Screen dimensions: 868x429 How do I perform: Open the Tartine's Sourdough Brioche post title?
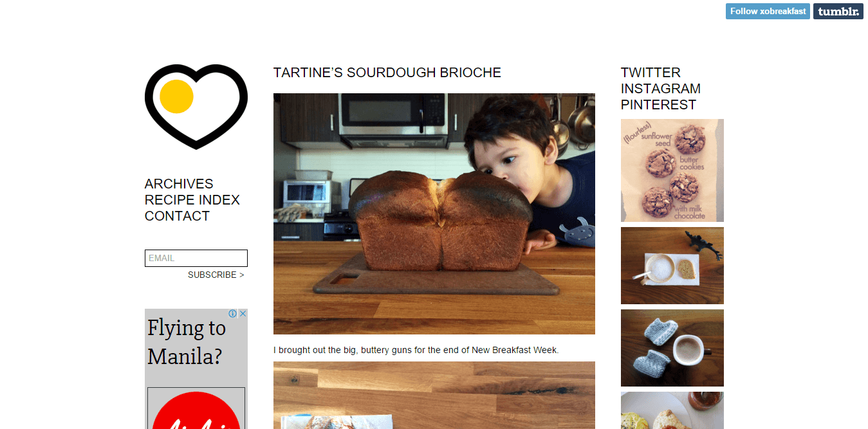click(387, 73)
